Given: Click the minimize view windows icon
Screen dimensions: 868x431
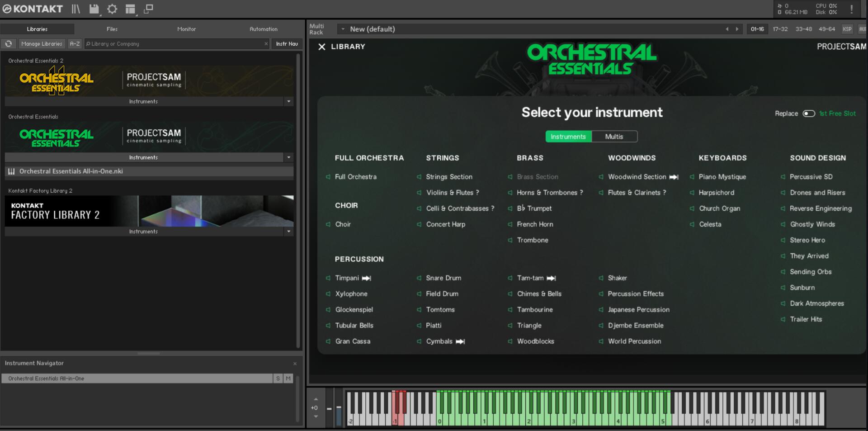Looking at the screenshot, I should [x=148, y=9].
